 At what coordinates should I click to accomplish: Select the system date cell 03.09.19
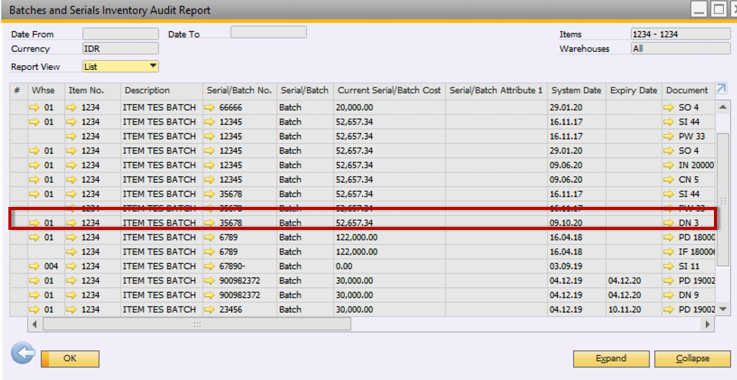(x=577, y=266)
